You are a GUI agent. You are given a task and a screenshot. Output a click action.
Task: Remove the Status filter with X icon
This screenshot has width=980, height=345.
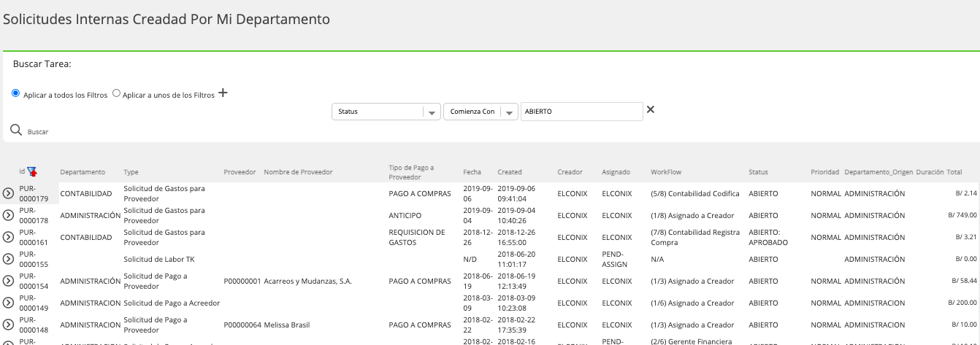651,109
